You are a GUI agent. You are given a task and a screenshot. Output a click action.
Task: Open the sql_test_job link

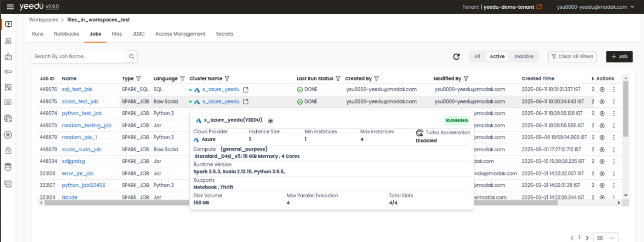(77, 90)
